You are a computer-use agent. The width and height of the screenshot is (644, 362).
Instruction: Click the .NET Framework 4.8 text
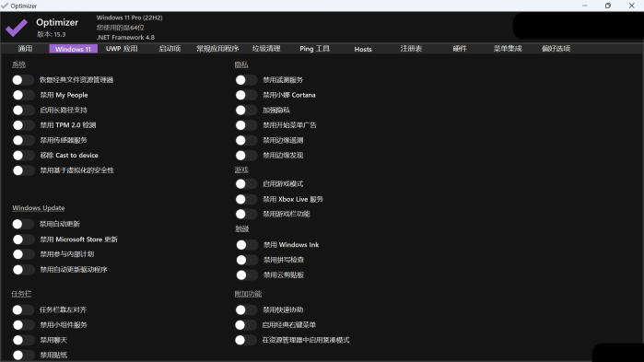(x=125, y=38)
